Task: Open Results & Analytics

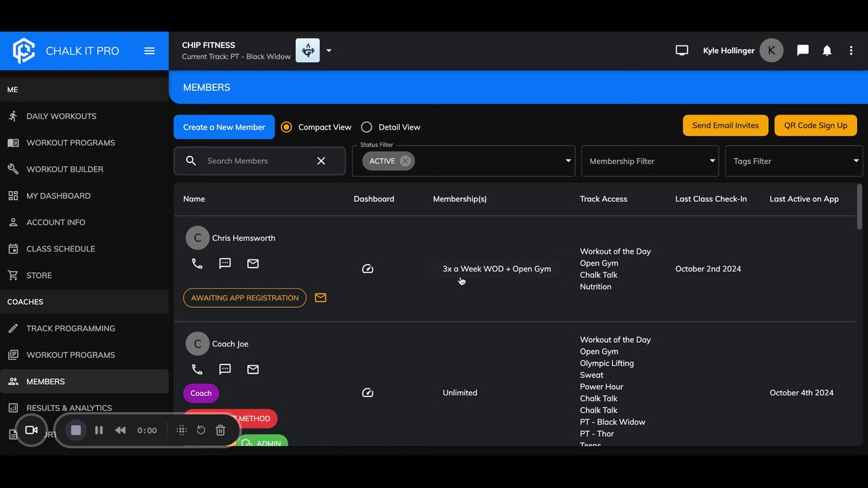Action: click(x=84, y=407)
